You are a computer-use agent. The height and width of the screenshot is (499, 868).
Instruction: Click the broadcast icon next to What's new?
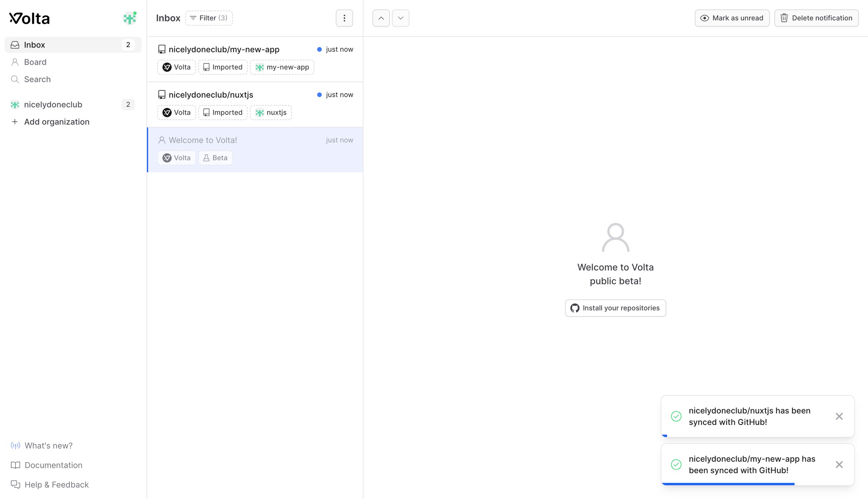15,445
